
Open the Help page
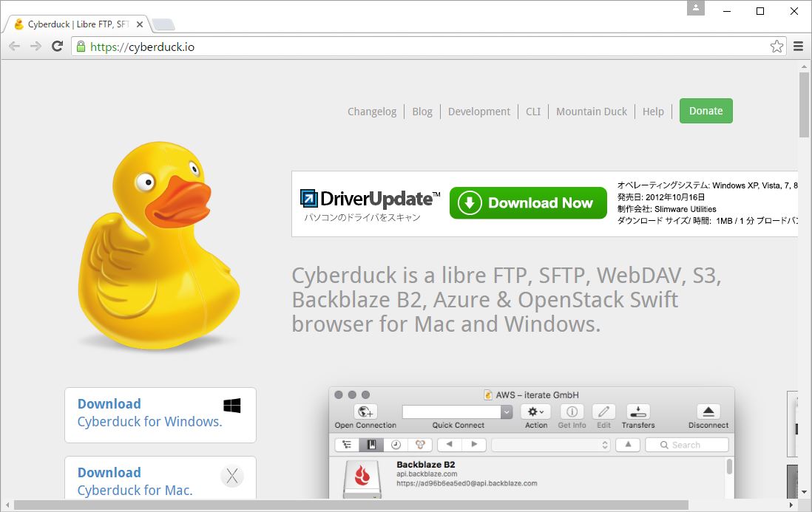click(653, 112)
